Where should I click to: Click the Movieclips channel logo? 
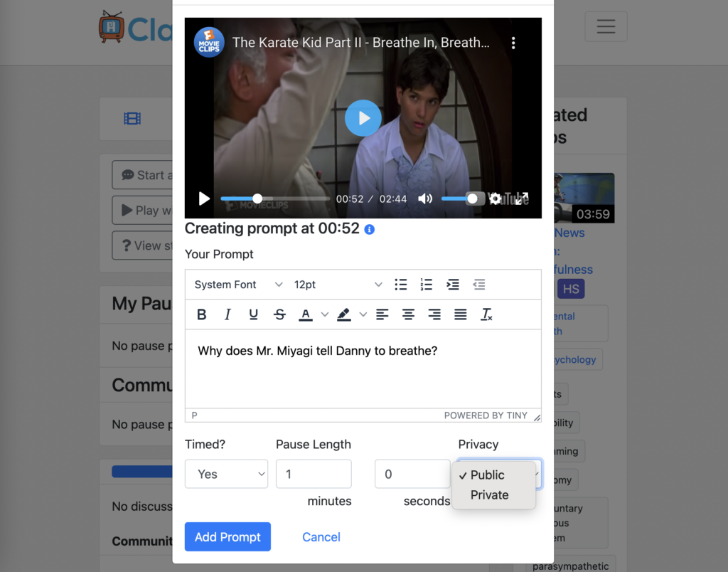[x=209, y=42]
